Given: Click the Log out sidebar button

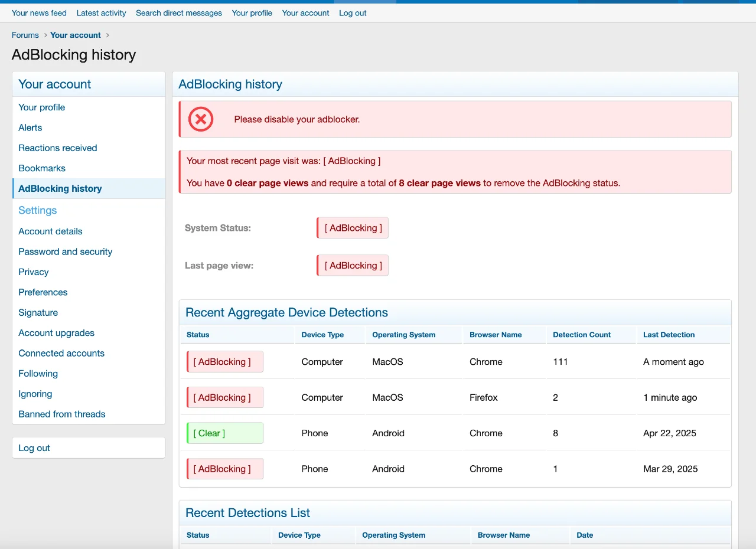Looking at the screenshot, I should point(34,448).
